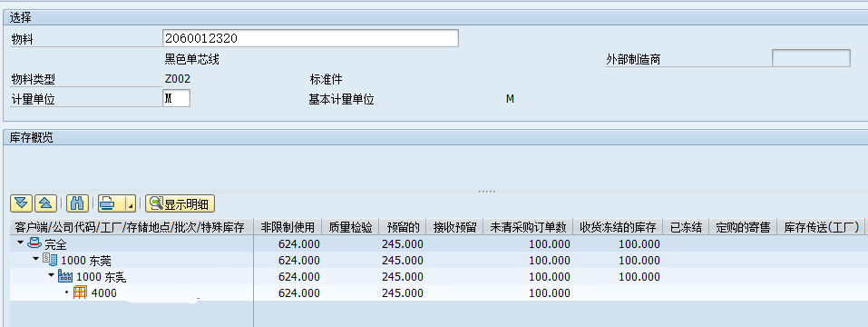Click the 客户端/公司代码/工厂 hierarchy column header

point(132,227)
